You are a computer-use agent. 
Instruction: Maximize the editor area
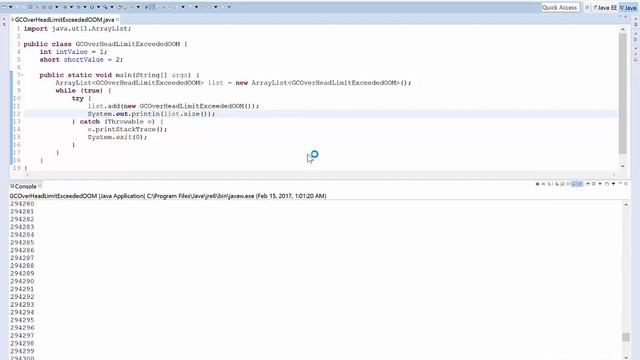pyautogui.click(x=626, y=17)
